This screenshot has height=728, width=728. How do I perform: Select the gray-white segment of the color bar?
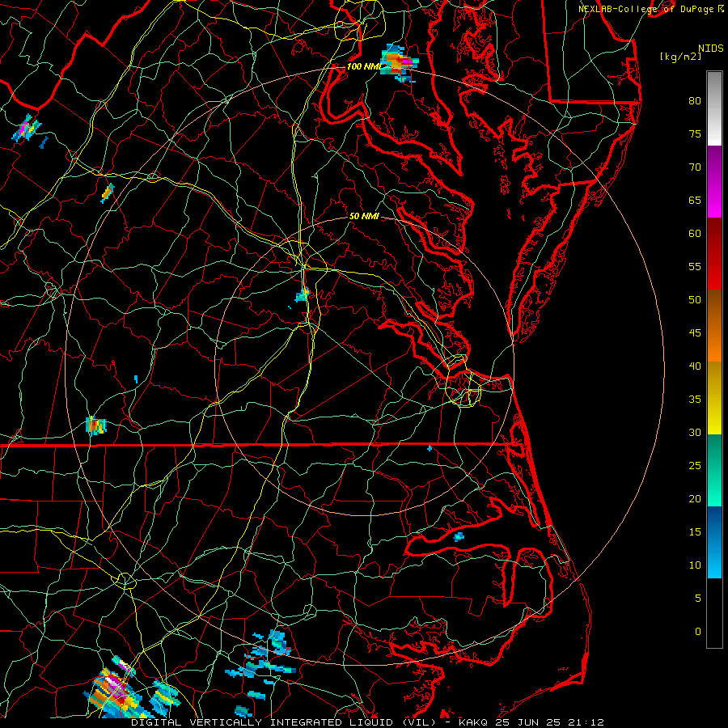[x=714, y=108]
